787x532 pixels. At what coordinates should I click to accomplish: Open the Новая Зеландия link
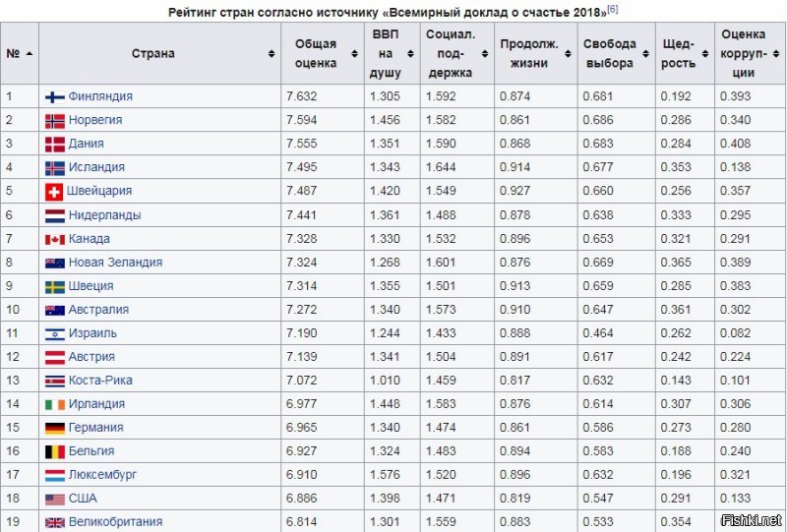point(115,262)
